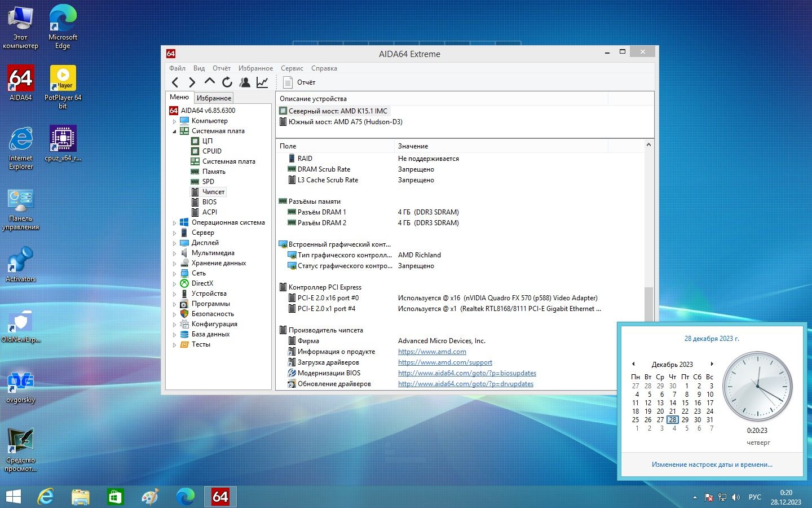Viewport: 812px width, 508px height.
Task: Open the graph chart toolbar icon
Action: pyautogui.click(x=262, y=82)
